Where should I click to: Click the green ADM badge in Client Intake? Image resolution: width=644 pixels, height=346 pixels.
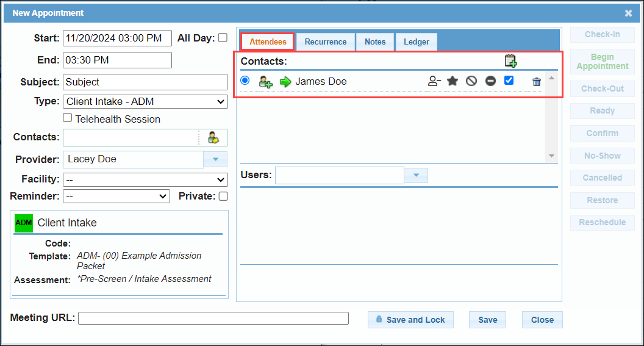point(23,223)
